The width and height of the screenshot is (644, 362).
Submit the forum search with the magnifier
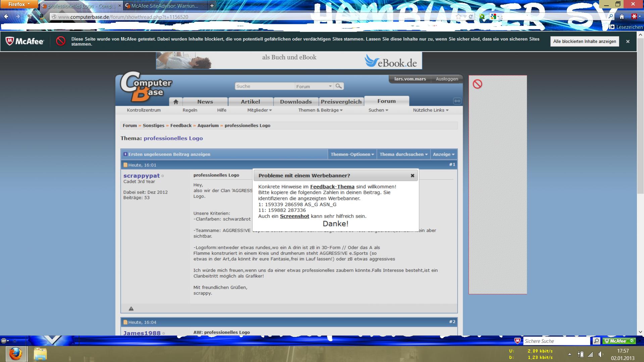tap(339, 86)
